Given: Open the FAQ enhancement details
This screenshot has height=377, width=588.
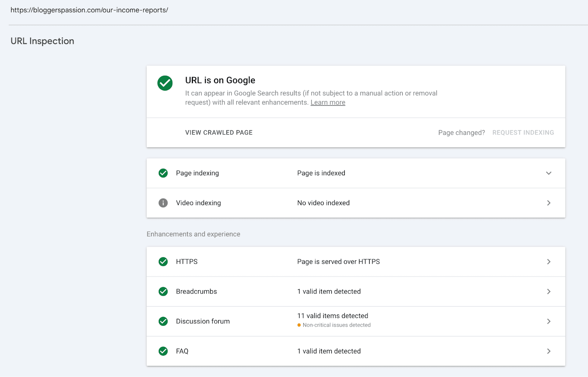Looking at the screenshot, I should (x=548, y=351).
